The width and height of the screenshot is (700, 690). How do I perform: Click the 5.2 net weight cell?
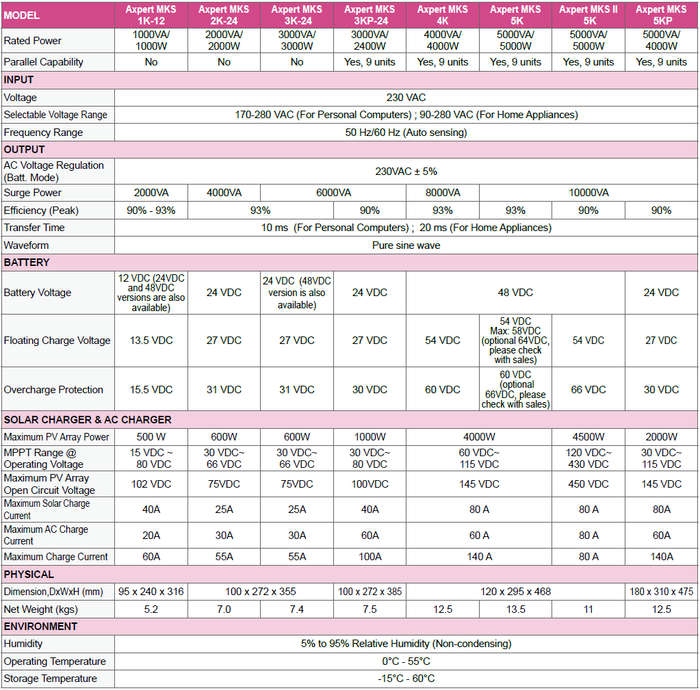[x=151, y=609]
